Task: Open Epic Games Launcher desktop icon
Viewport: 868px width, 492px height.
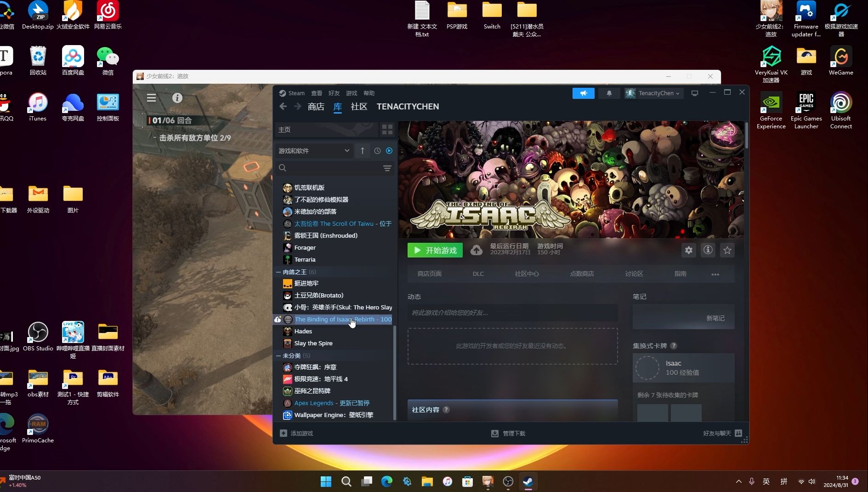Action: tap(806, 110)
